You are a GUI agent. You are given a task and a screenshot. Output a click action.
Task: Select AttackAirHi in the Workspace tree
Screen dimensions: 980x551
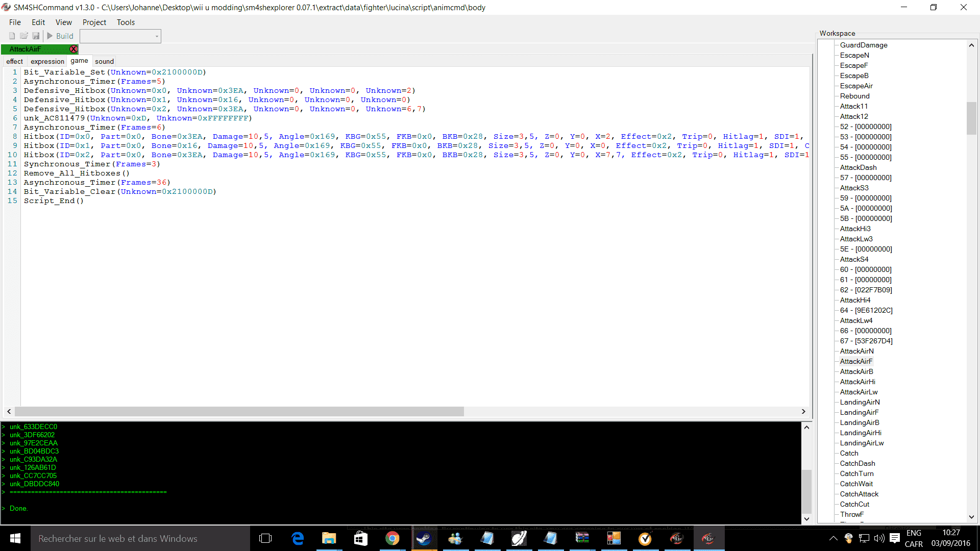tap(858, 382)
